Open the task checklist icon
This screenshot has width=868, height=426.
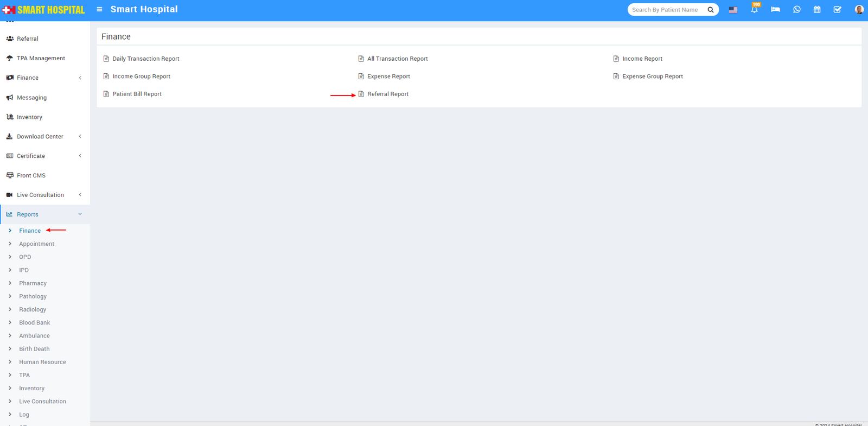[x=837, y=10]
